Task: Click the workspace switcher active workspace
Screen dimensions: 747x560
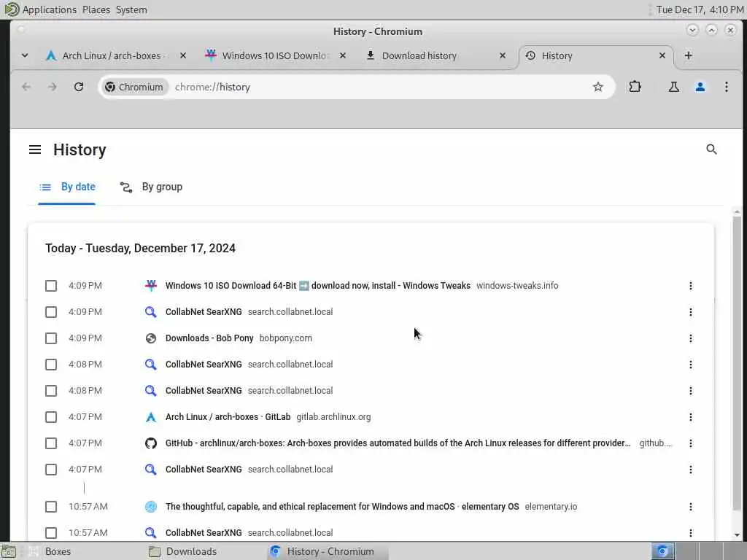Action: tap(662, 551)
